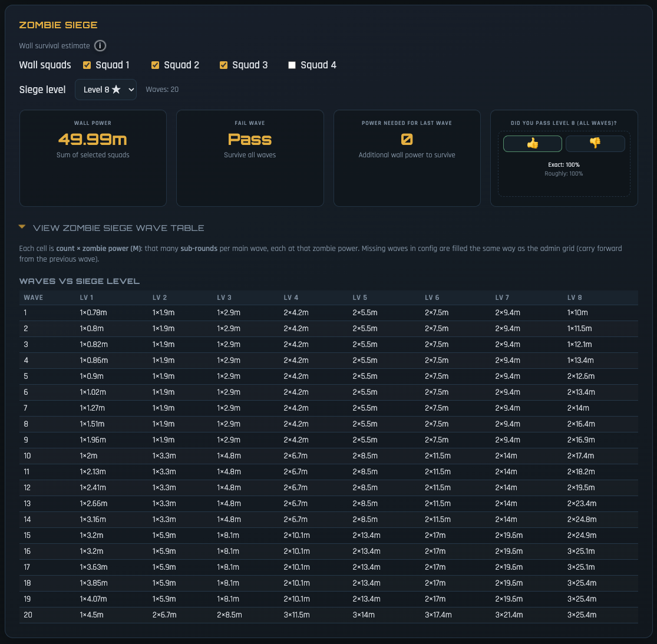This screenshot has width=657, height=644.
Task: Select the Power Needed For Last Wave card
Action: [x=407, y=158]
